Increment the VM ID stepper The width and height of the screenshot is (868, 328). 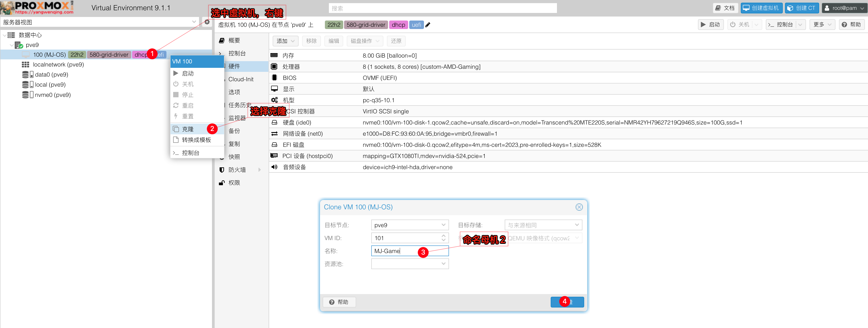443,236
